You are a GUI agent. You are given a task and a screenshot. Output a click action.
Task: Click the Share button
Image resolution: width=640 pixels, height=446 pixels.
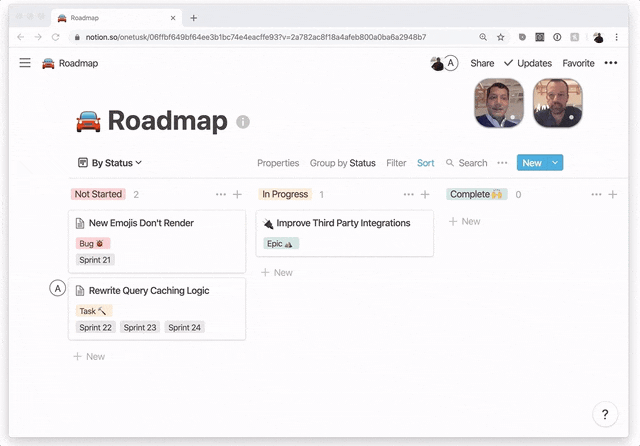482,63
